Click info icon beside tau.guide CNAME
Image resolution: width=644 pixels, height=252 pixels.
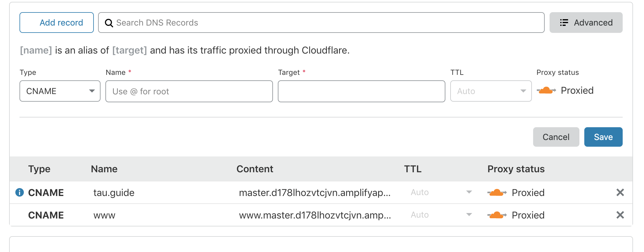pyautogui.click(x=19, y=192)
